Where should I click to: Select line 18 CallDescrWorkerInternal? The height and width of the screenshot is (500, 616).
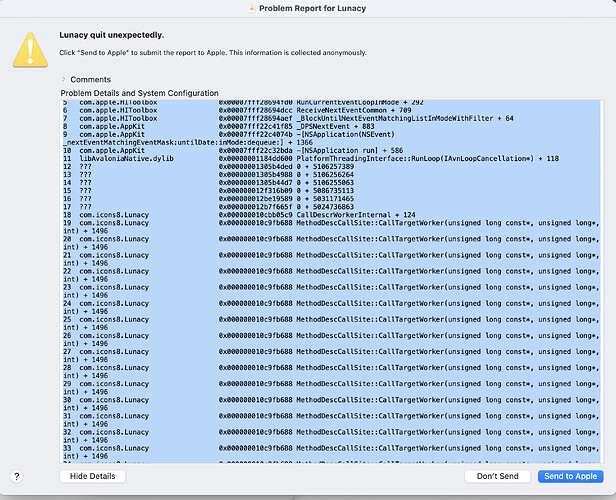point(239,215)
